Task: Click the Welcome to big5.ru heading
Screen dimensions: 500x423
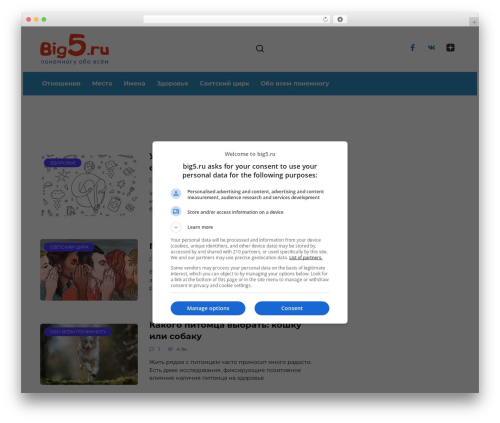Action: (x=250, y=154)
